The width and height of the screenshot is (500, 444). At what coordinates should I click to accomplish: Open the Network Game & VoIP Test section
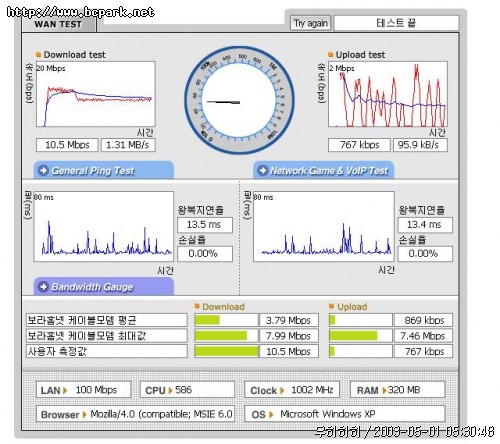[323, 170]
